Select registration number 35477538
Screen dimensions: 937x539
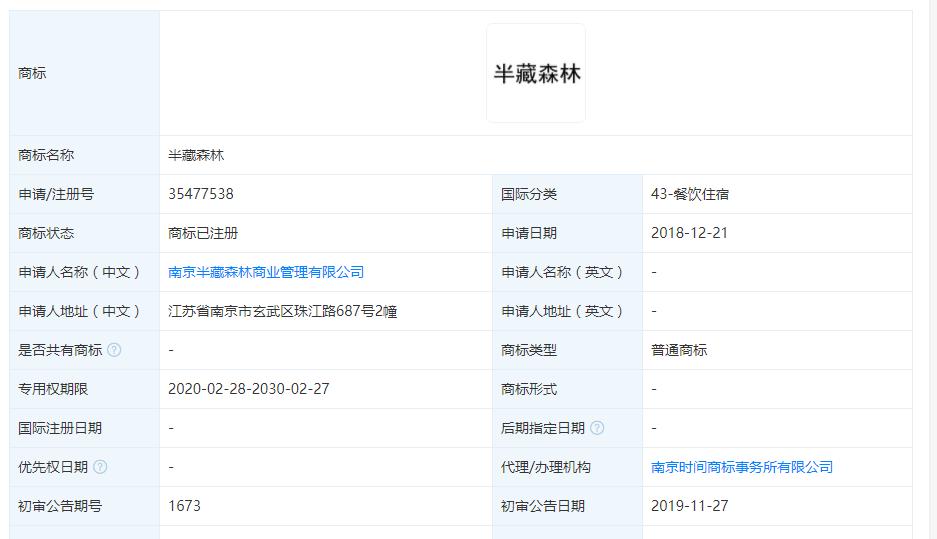point(201,194)
